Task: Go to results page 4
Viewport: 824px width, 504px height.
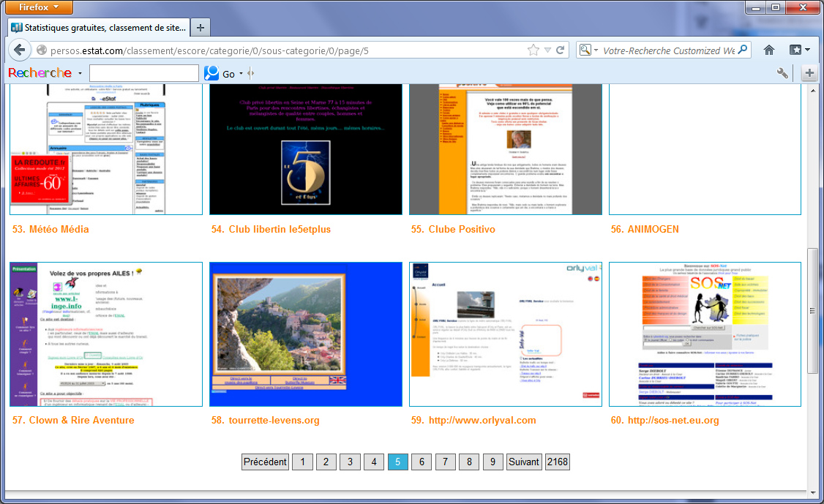Action: click(x=374, y=462)
